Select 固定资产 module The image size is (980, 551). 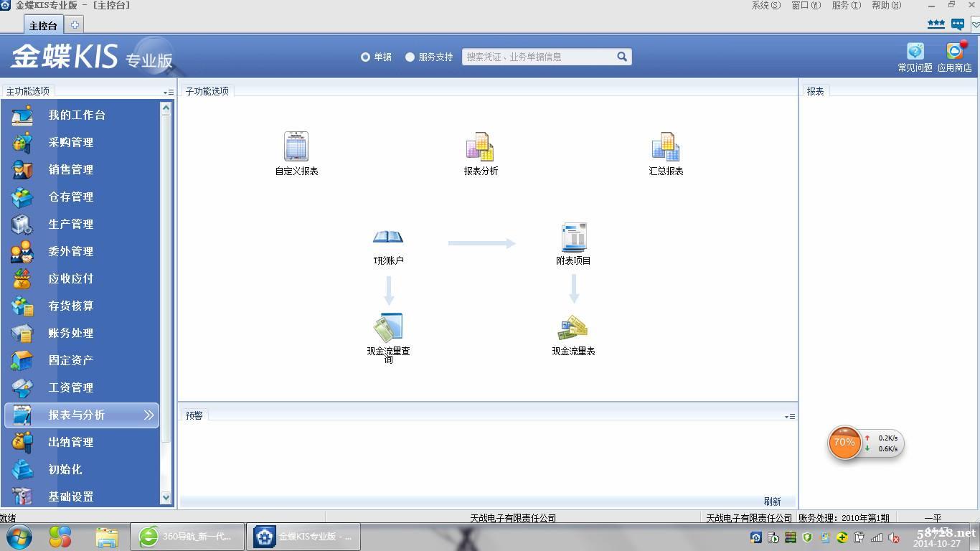[x=71, y=360]
